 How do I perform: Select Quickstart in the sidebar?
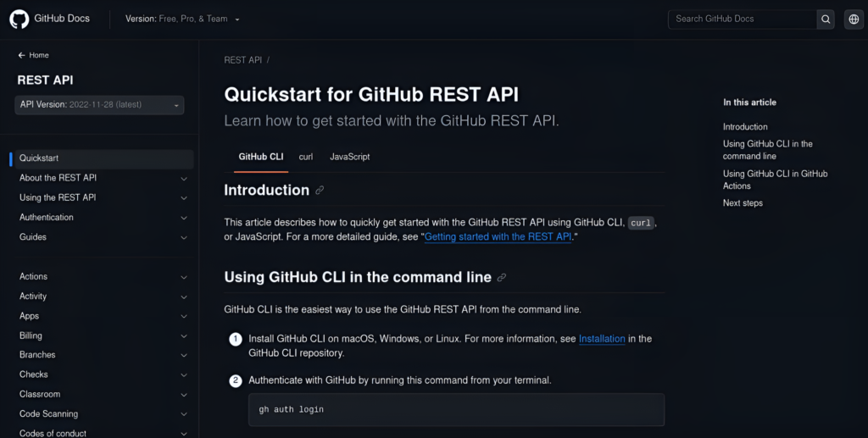(x=39, y=158)
